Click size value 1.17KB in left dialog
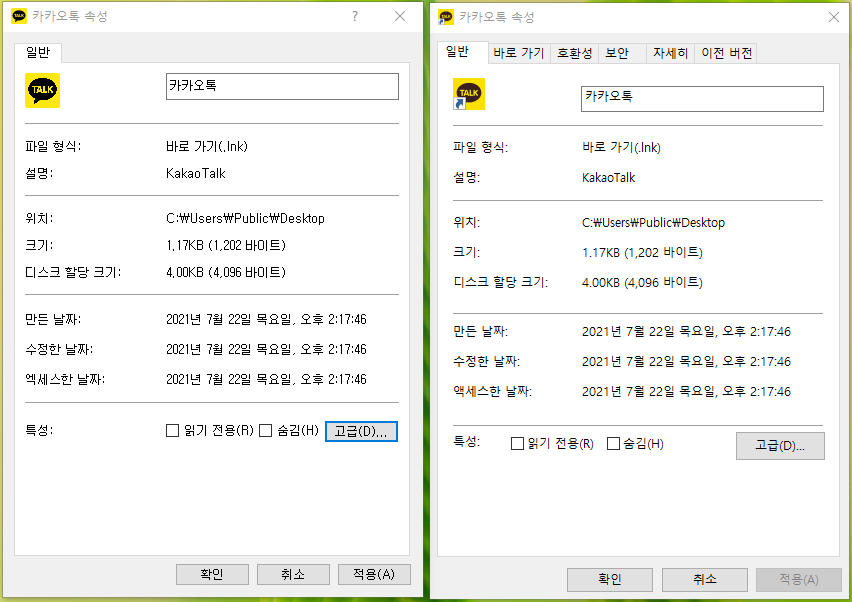Viewport: 852px width, 602px height. [226, 246]
